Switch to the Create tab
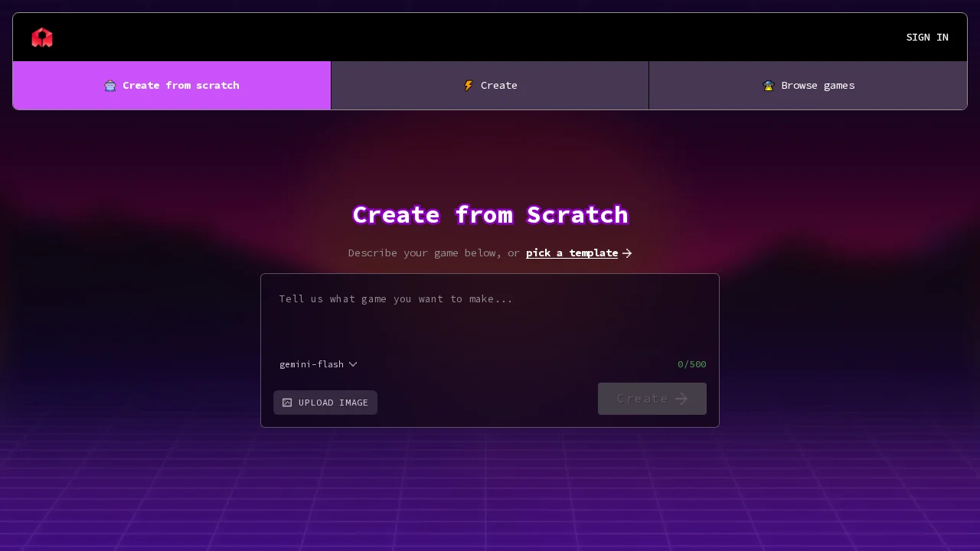 490,86
